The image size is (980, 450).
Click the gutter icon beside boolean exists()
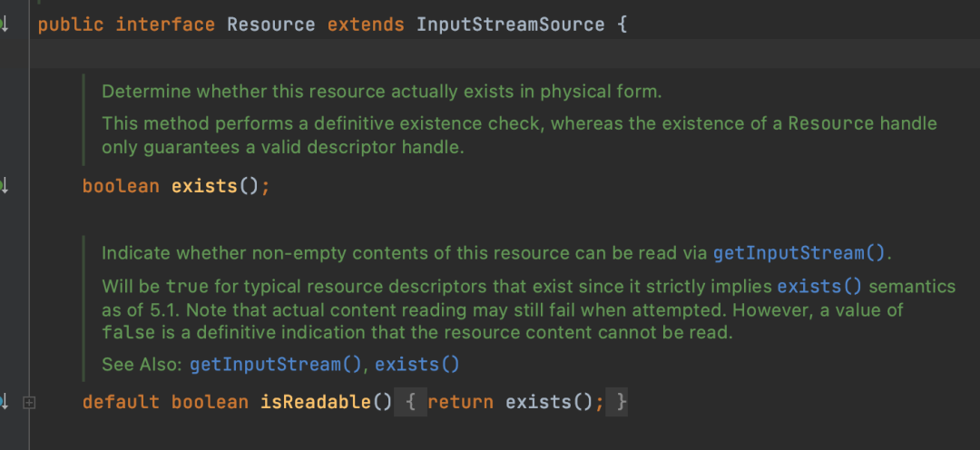click(x=3, y=186)
